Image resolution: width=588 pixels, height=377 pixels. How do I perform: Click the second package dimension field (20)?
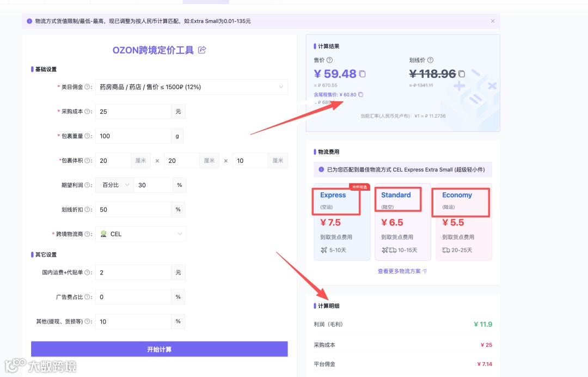click(x=181, y=161)
